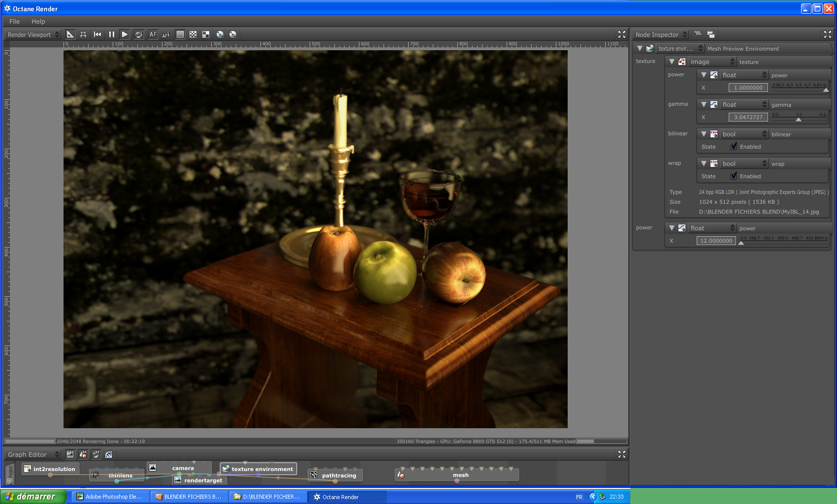Viewport: 837px width, 504px height.
Task: Toggle the wrap Enabled checkbox
Action: [x=734, y=176]
